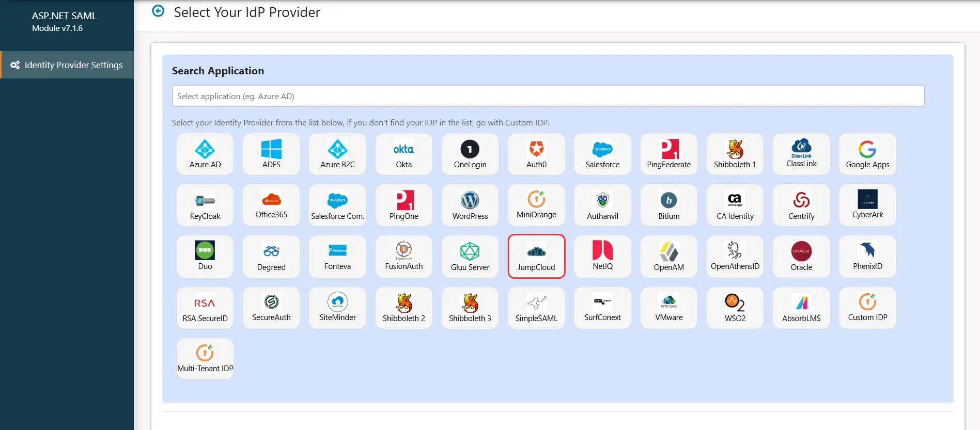Pick the Office365 tile

[271, 205]
